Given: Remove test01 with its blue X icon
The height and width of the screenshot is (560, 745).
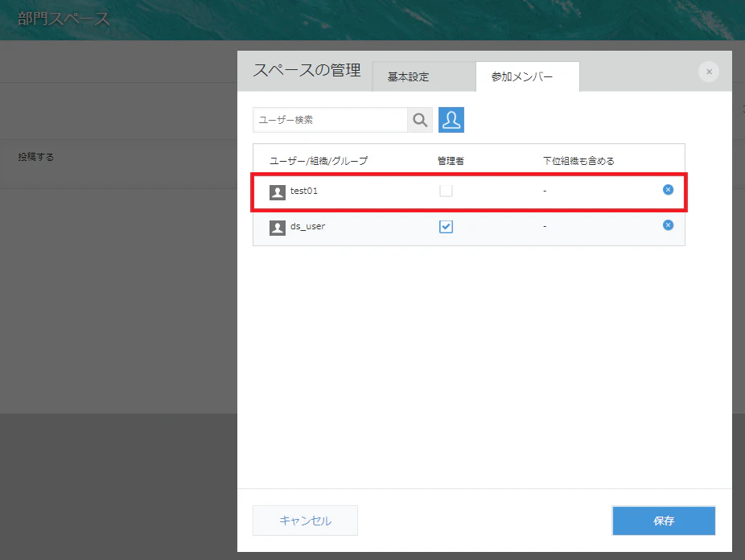Looking at the screenshot, I should tap(668, 190).
